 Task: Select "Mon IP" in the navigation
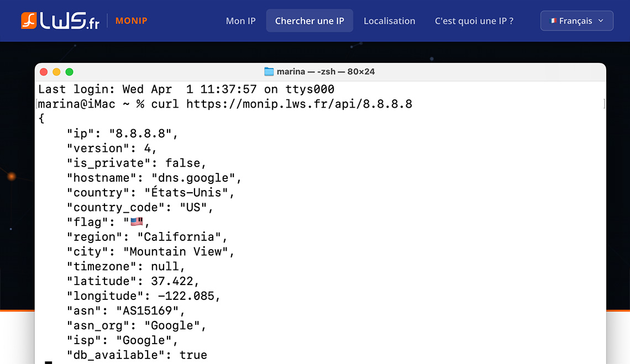[240, 20]
